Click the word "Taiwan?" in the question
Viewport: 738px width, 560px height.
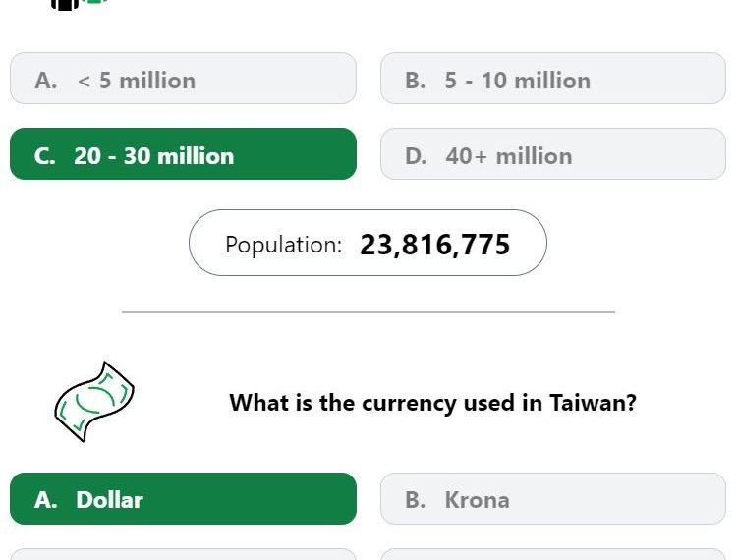(x=593, y=403)
